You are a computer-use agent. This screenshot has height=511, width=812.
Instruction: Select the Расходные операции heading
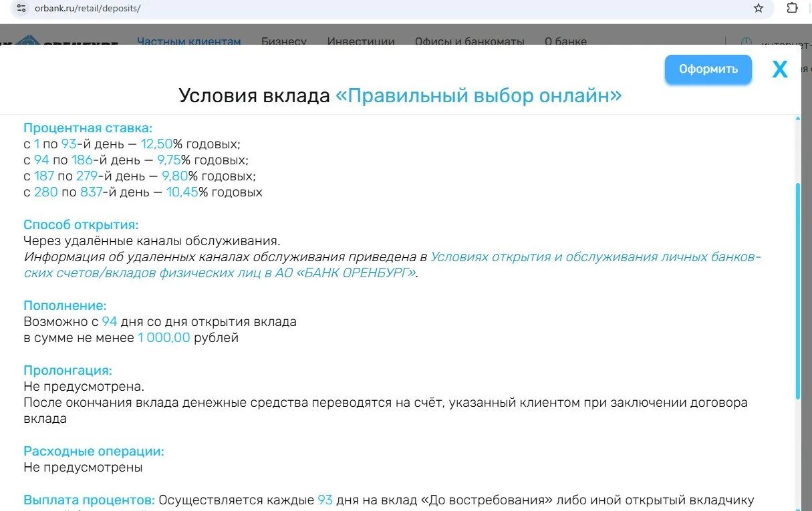(94, 452)
